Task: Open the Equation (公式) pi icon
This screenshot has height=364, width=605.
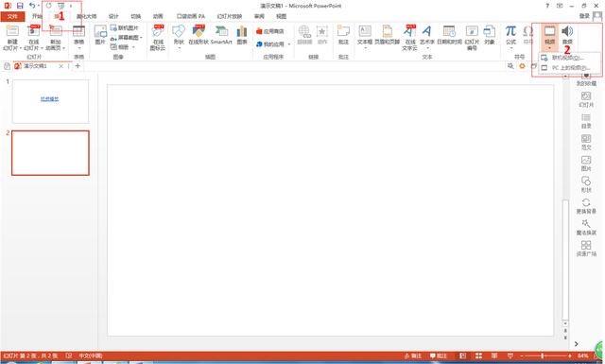Action: point(510,35)
